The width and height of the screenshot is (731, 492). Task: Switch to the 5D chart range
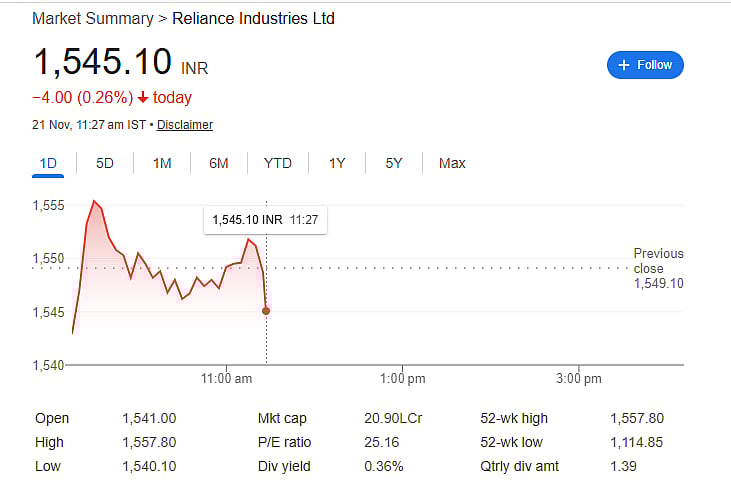click(105, 163)
